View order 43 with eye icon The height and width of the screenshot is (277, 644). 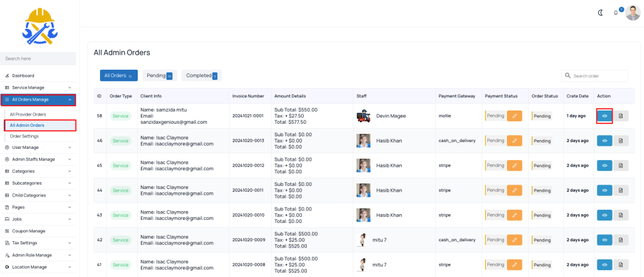[604, 215]
